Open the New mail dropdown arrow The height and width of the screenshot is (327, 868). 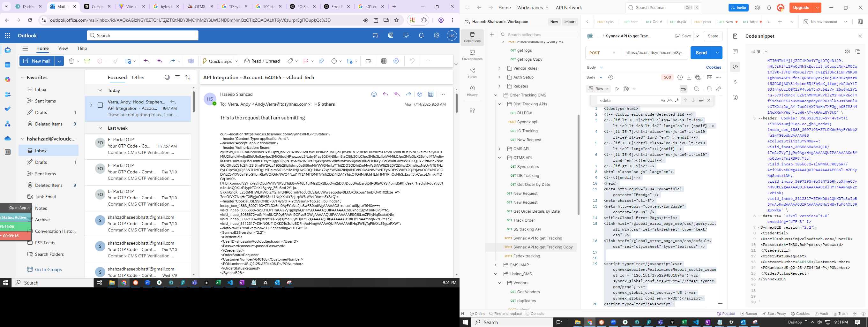tap(59, 61)
